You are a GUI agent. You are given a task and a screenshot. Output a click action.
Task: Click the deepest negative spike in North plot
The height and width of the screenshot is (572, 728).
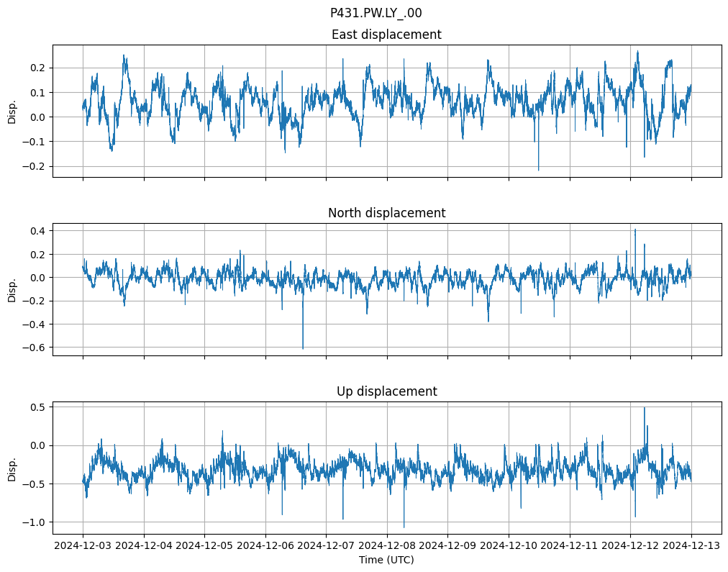303,348
